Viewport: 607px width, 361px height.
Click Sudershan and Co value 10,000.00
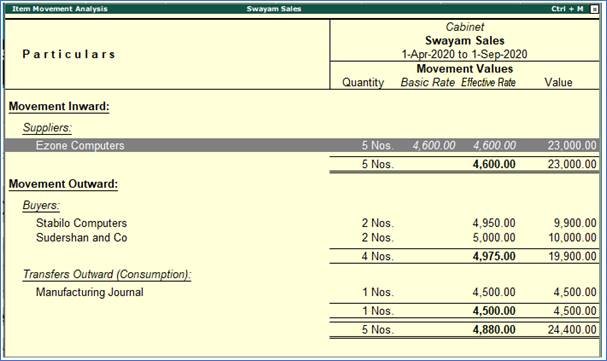(x=572, y=238)
